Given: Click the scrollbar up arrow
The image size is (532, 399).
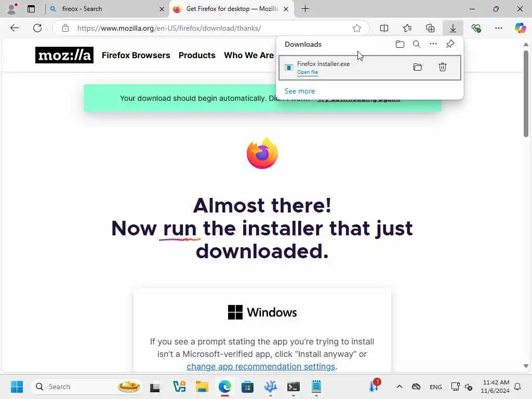Looking at the screenshot, I should click(526, 45).
